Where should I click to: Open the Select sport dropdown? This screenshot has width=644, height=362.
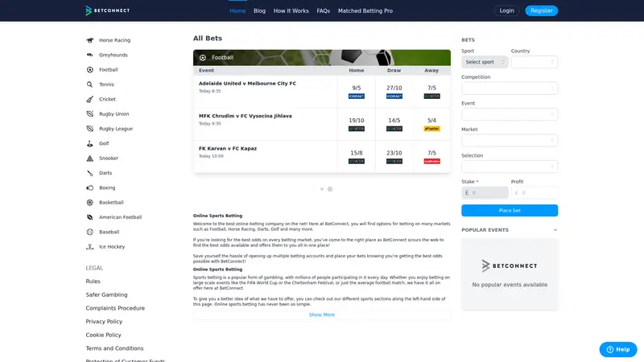click(x=485, y=63)
